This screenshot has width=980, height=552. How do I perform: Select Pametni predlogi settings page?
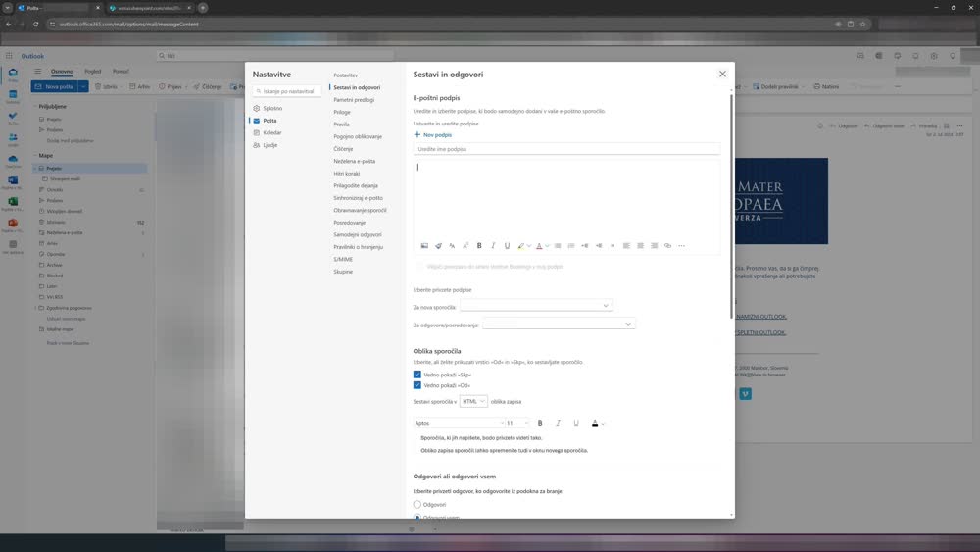[354, 99]
